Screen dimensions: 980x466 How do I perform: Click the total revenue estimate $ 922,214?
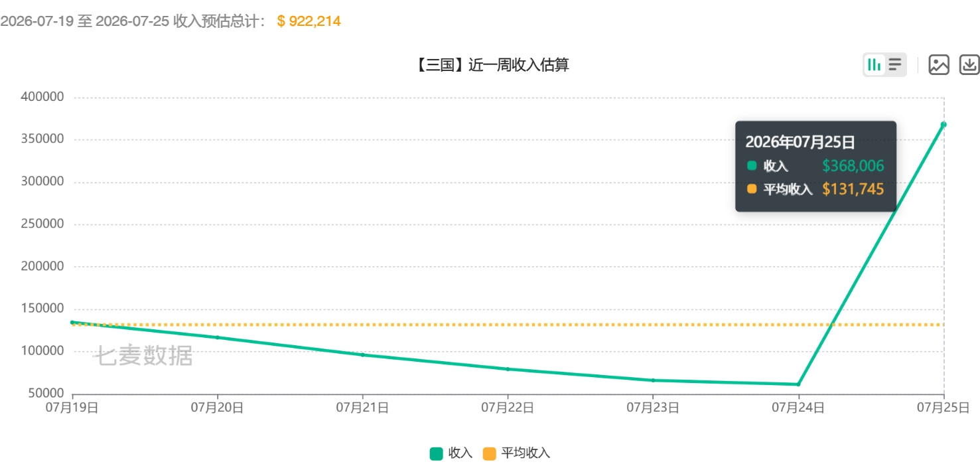tap(309, 21)
